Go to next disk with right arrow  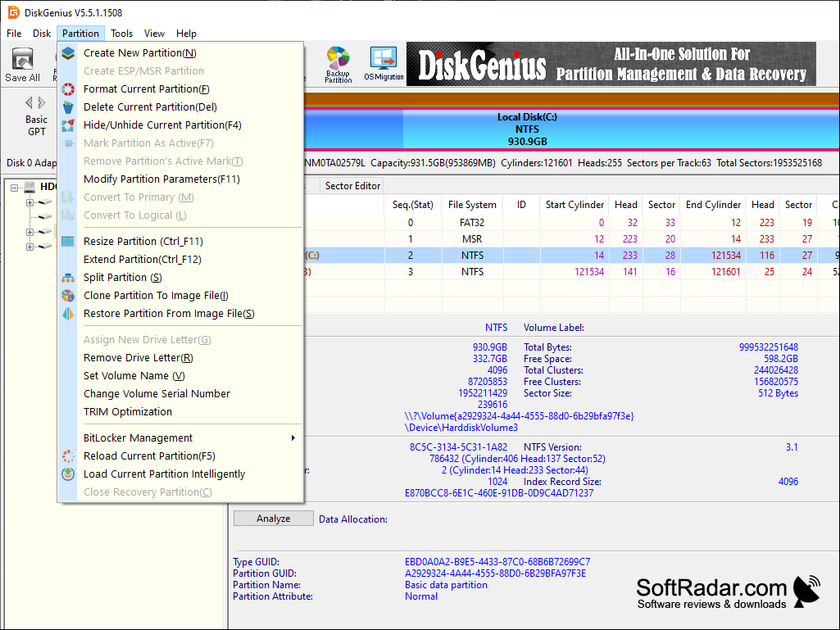(x=42, y=102)
